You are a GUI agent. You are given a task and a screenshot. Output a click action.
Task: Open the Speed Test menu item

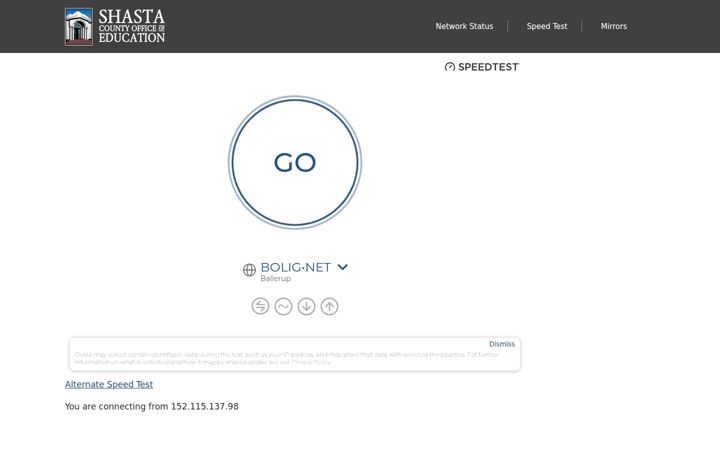[547, 26]
